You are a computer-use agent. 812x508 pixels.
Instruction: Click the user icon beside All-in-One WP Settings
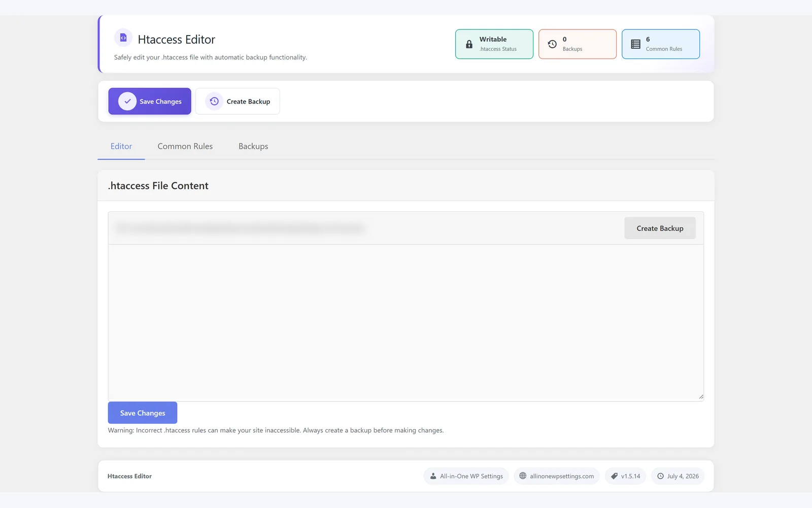(433, 476)
